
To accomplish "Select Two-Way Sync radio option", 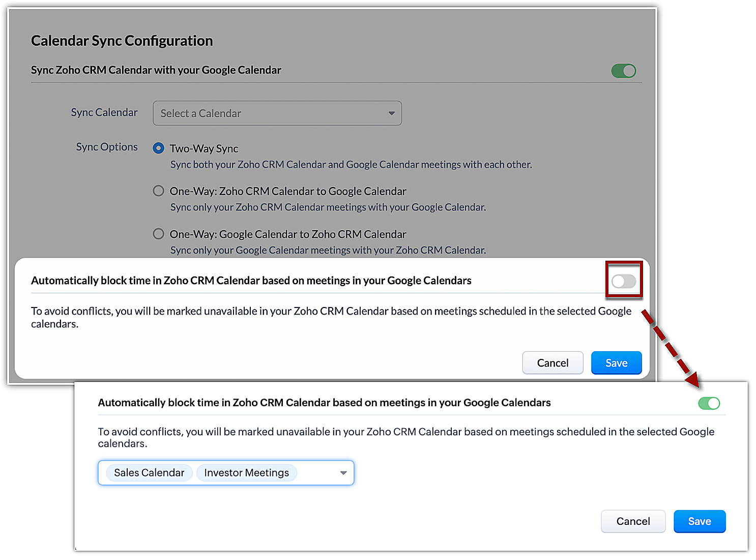I will (x=159, y=148).
